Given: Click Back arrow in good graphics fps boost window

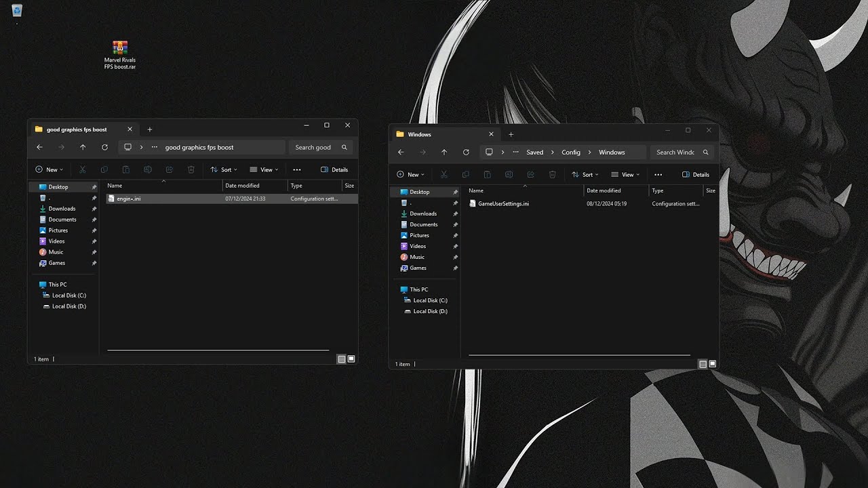Looking at the screenshot, I should coord(39,147).
